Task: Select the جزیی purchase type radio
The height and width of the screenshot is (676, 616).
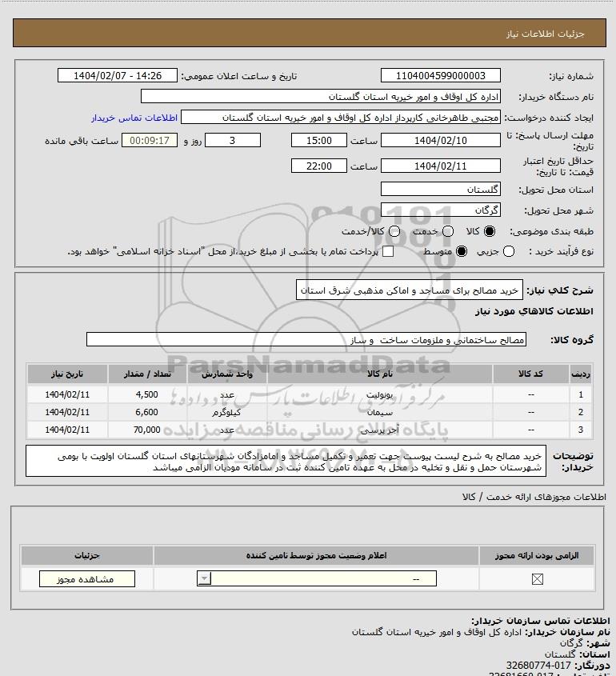Action: click(x=509, y=251)
